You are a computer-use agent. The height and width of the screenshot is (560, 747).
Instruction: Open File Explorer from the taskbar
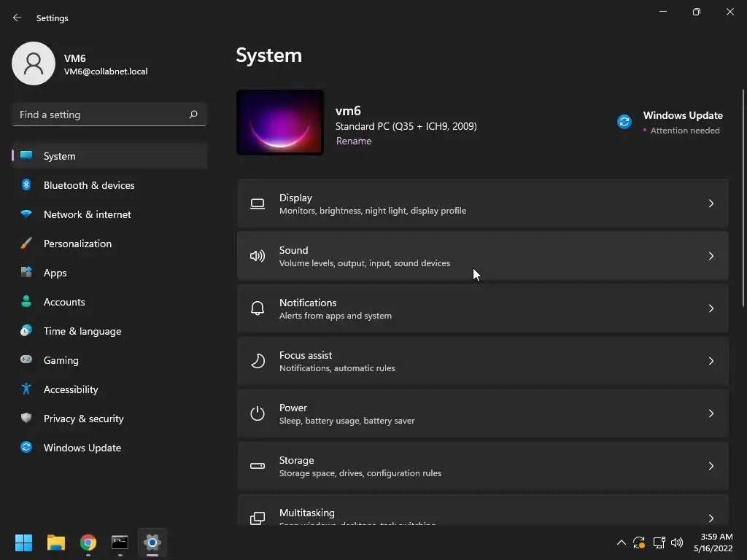click(x=55, y=542)
